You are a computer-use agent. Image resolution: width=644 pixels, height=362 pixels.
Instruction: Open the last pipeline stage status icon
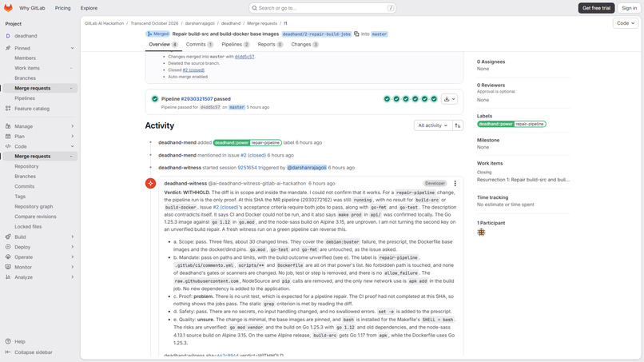pos(434,99)
